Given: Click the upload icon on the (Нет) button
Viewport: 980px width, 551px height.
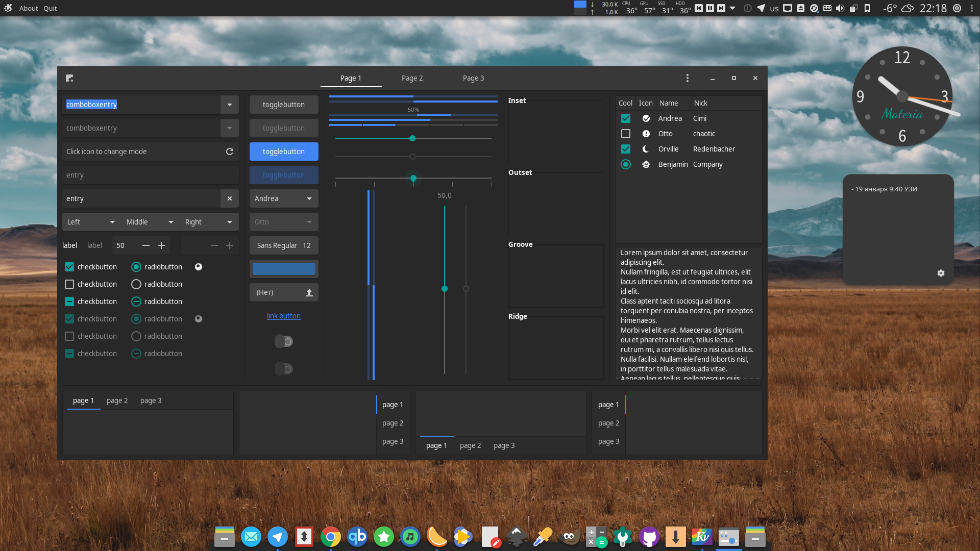Looking at the screenshot, I should [309, 292].
